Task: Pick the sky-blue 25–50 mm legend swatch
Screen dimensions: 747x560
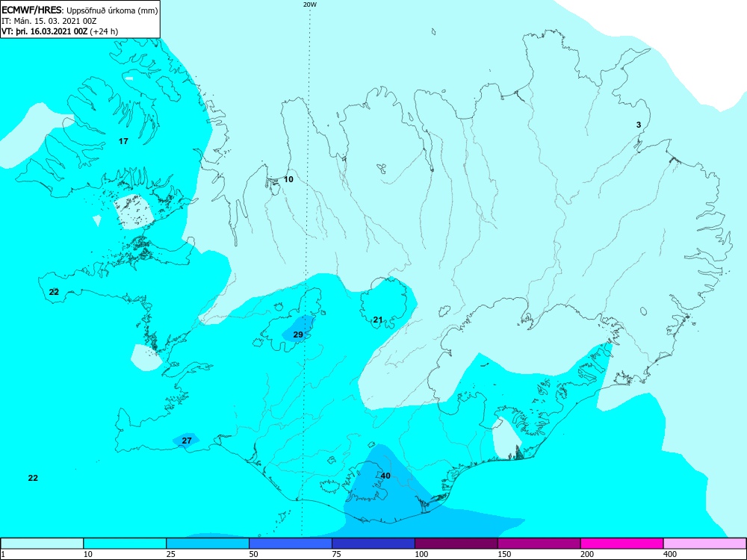Action: [208, 544]
